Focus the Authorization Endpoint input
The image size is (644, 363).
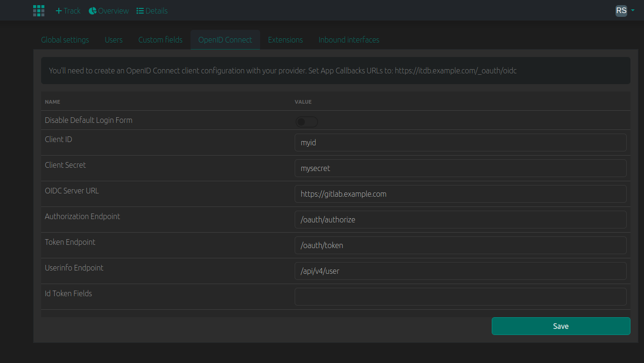[460, 220]
